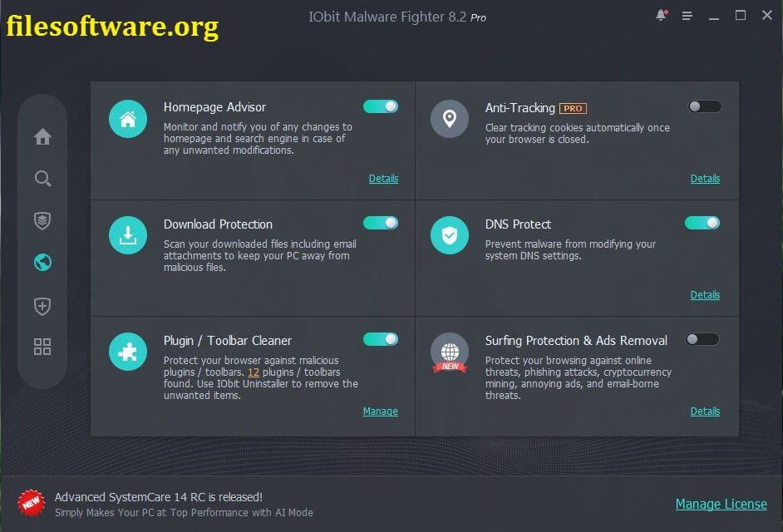This screenshot has width=783, height=532.
Task: Open notifications bell in title bar
Action: pos(661,15)
